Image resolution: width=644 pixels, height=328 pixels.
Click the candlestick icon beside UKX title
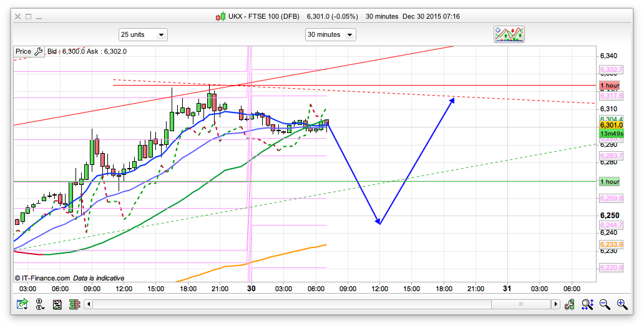point(220,17)
